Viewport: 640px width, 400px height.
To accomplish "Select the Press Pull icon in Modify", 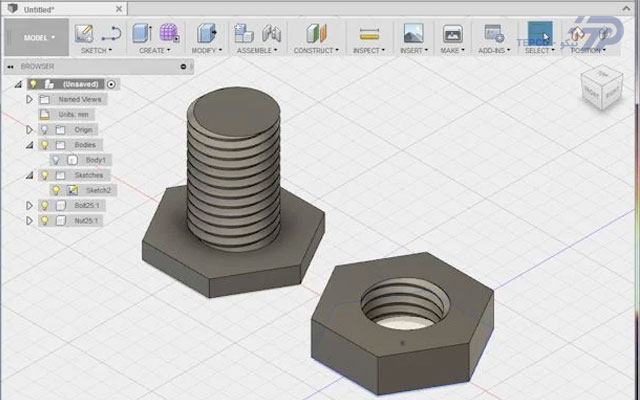I will click(206, 33).
